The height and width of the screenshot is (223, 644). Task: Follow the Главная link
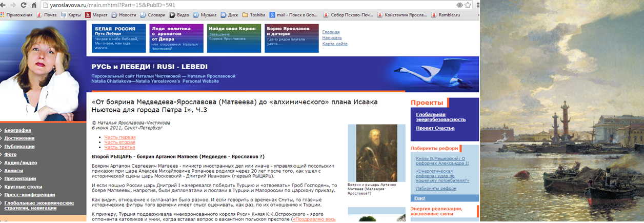coord(331,32)
